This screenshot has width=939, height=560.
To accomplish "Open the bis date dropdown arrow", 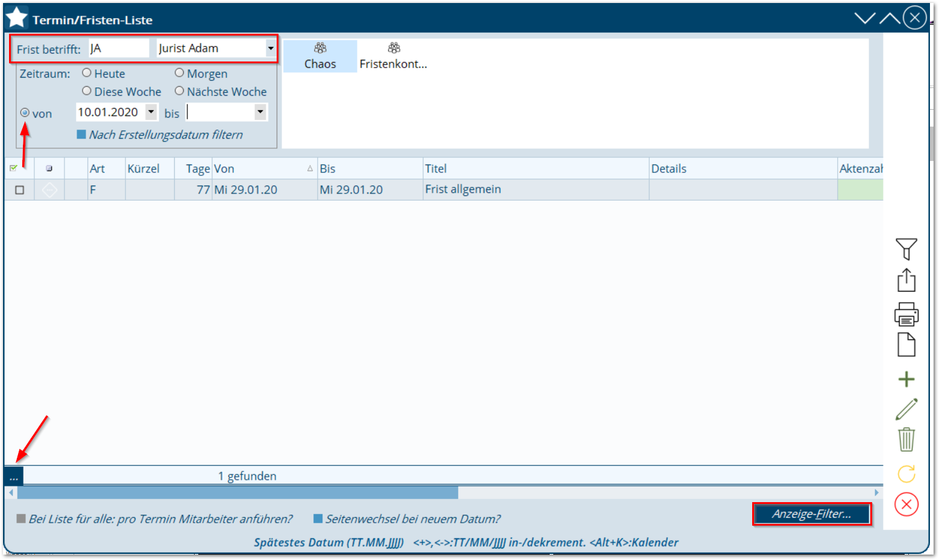I will click(260, 112).
